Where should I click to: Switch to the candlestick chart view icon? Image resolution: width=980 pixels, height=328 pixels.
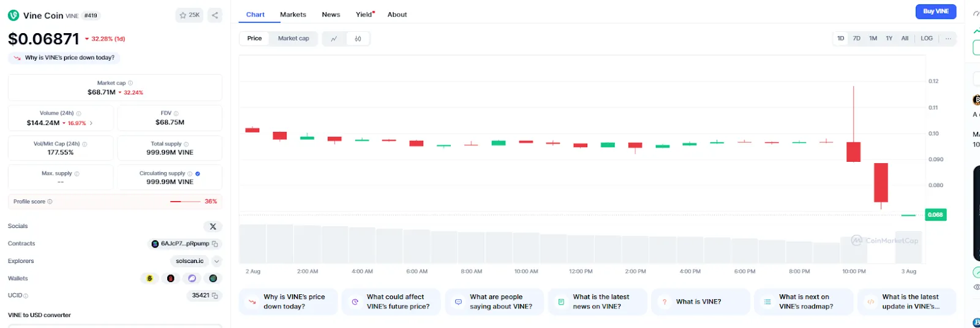(x=358, y=39)
